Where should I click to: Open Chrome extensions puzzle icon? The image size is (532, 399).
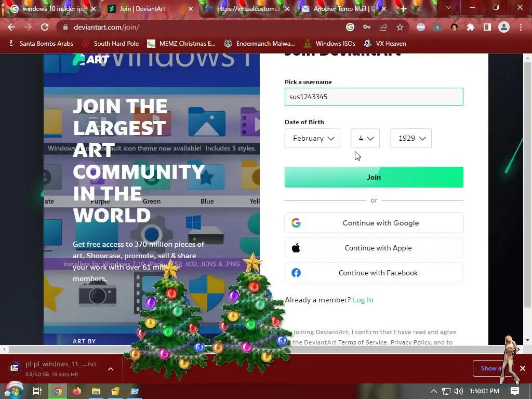click(471, 27)
